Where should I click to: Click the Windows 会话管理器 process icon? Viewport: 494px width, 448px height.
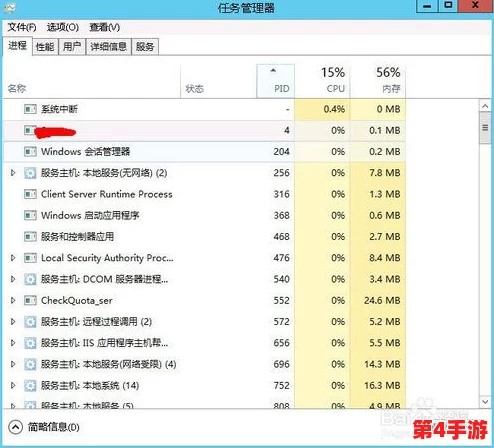pyautogui.click(x=30, y=152)
